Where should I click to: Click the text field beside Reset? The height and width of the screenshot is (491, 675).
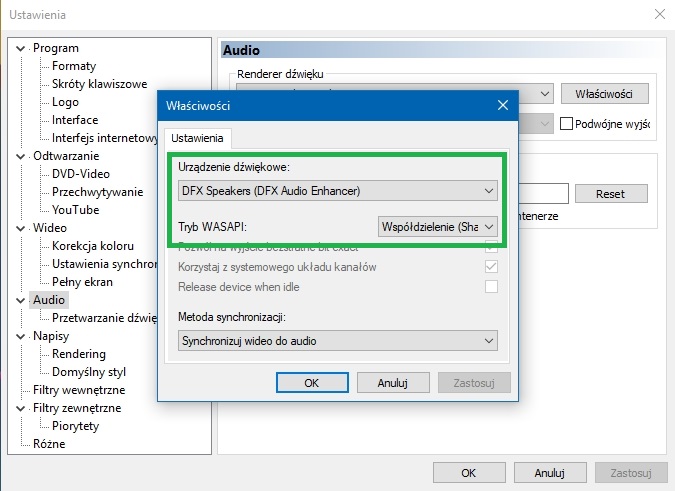pyautogui.click(x=540, y=194)
